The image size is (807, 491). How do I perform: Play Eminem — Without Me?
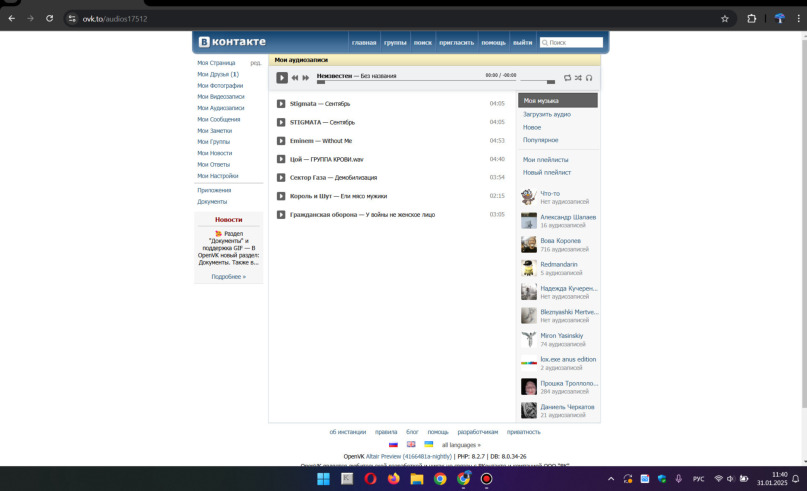(281, 141)
